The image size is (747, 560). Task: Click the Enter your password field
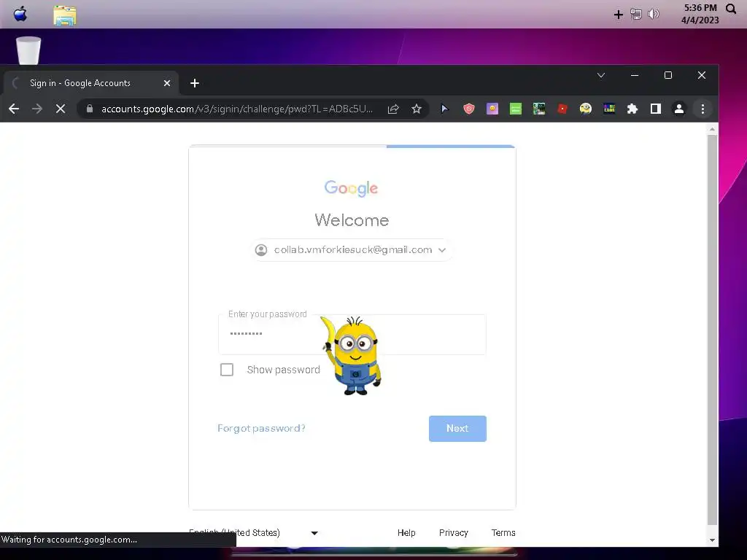[352, 334]
